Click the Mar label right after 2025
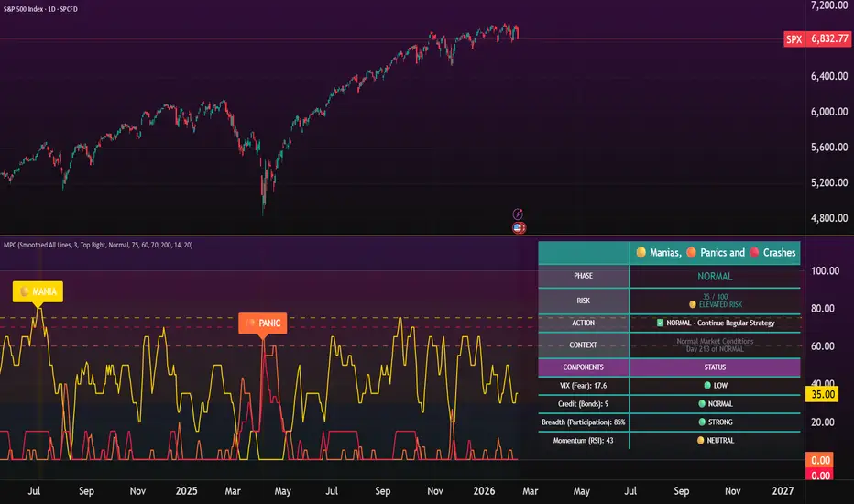854x504 pixels. click(x=233, y=491)
